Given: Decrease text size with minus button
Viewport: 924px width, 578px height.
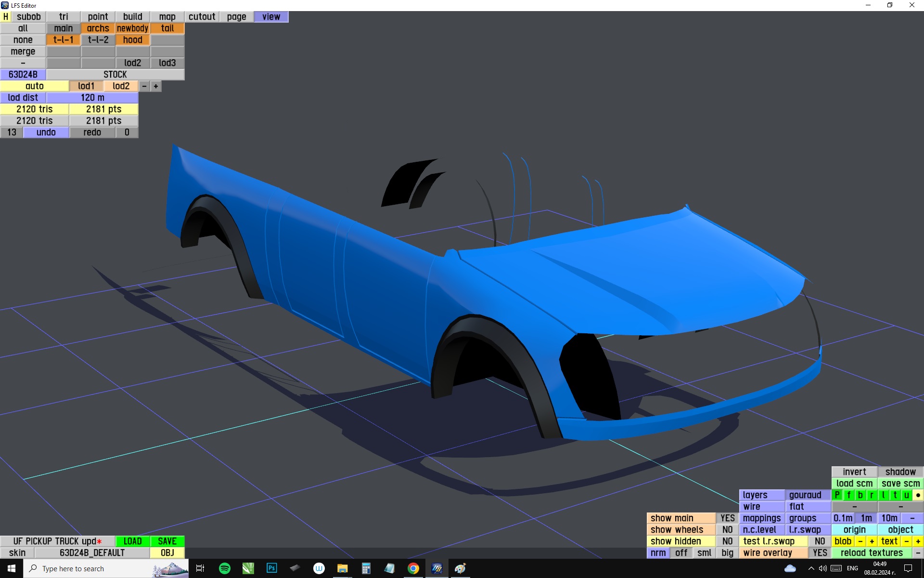Looking at the screenshot, I should pos(906,541).
